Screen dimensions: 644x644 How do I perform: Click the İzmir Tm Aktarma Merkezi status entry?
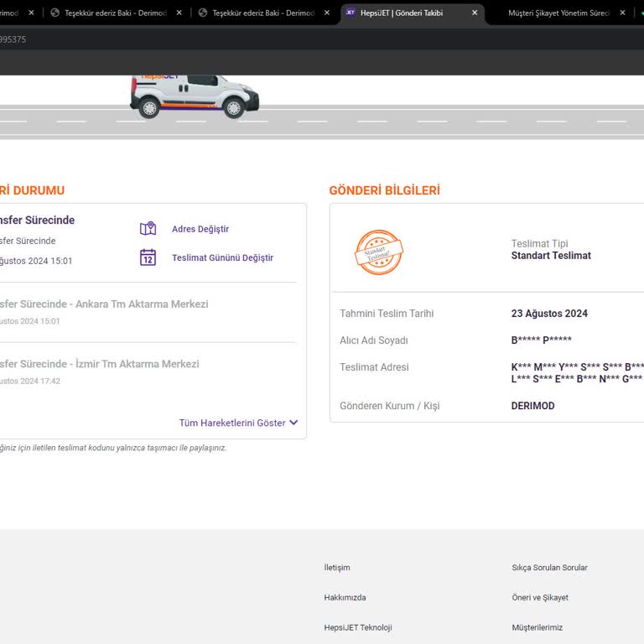(x=100, y=364)
